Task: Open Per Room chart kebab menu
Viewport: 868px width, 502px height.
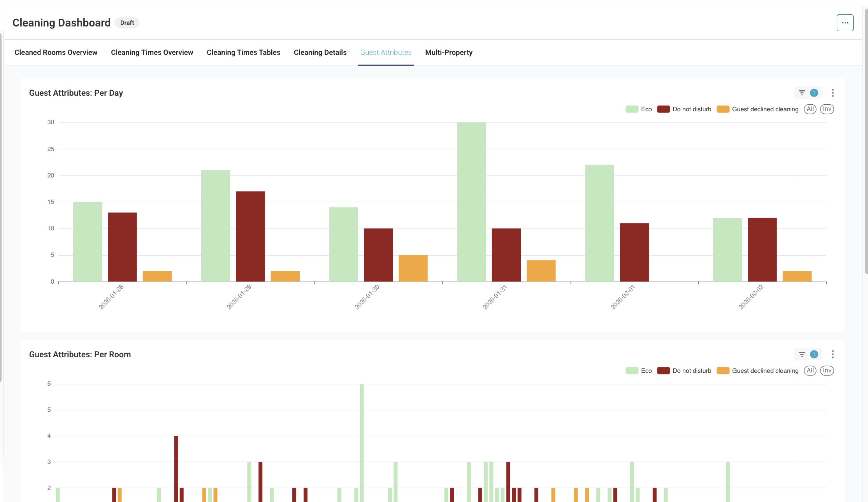Action: pos(833,355)
